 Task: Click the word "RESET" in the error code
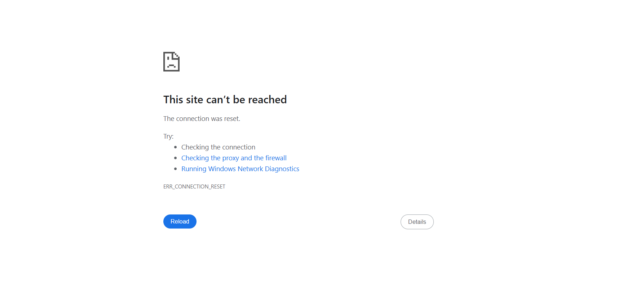(218, 186)
